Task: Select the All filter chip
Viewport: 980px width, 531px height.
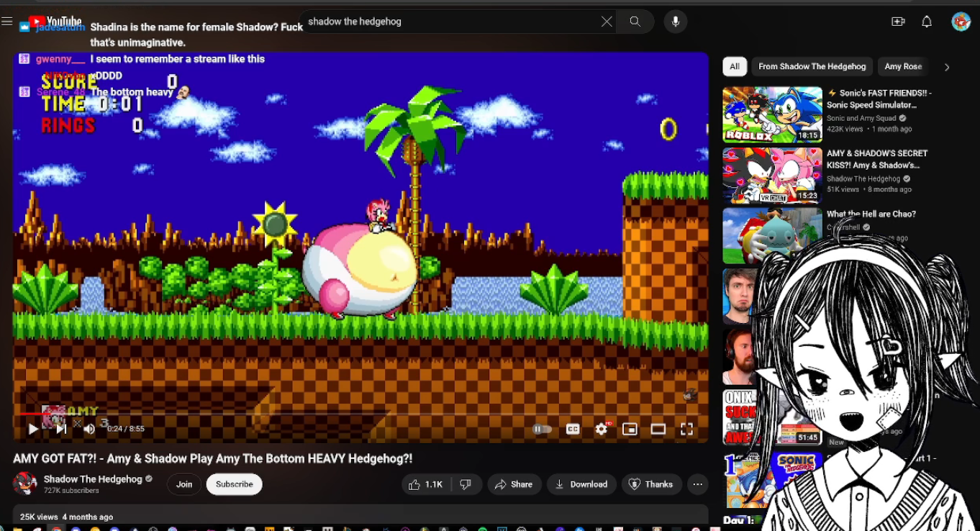Action: 735,67
